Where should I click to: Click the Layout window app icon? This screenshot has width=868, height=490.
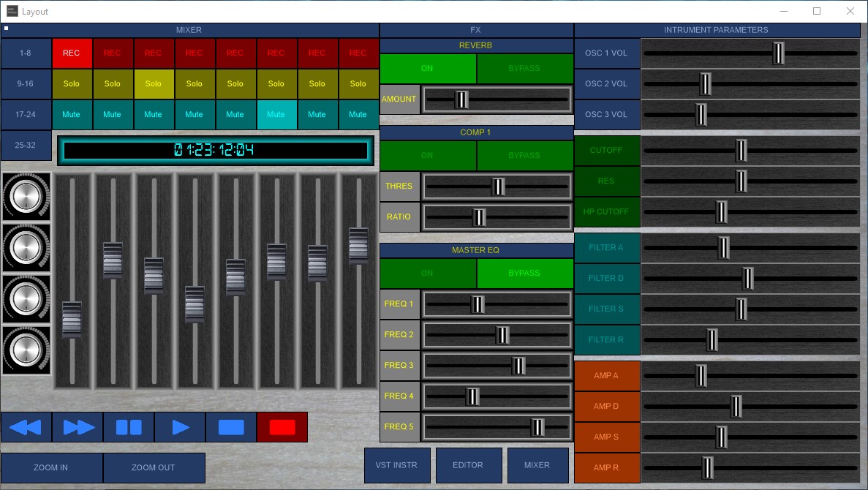(12, 11)
